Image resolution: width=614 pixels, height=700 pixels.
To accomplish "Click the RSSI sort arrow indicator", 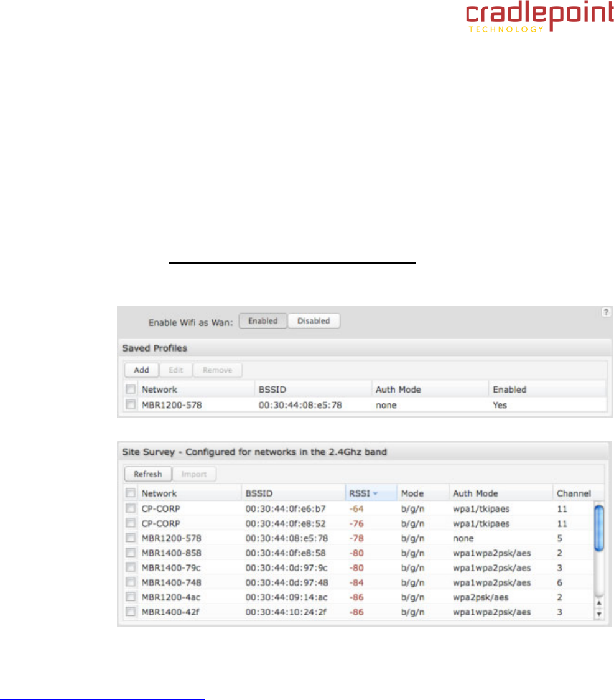I will (375, 493).
